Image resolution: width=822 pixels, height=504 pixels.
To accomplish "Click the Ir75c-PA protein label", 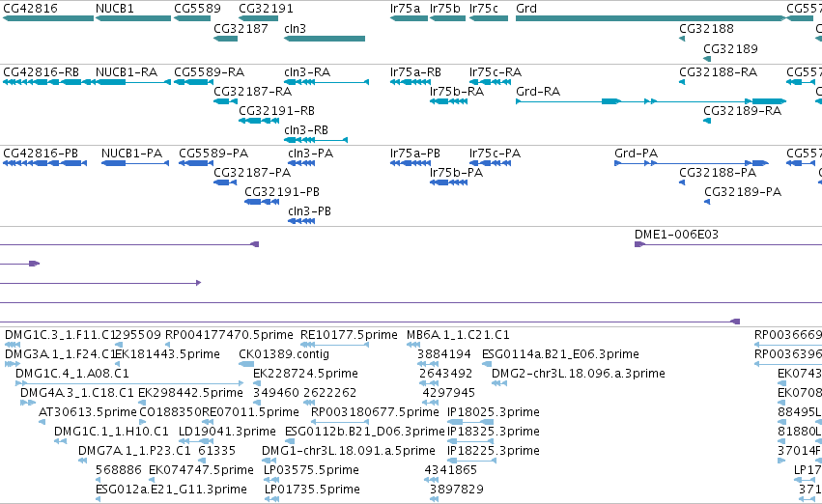I will pyautogui.click(x=495, y=154).
